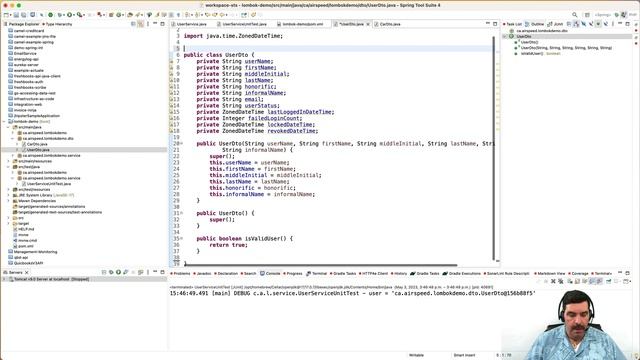The width and height of the screenshot is (640, 360).
Task: Maximize the Package Explorer view
Action: click(x=162, y=24)
